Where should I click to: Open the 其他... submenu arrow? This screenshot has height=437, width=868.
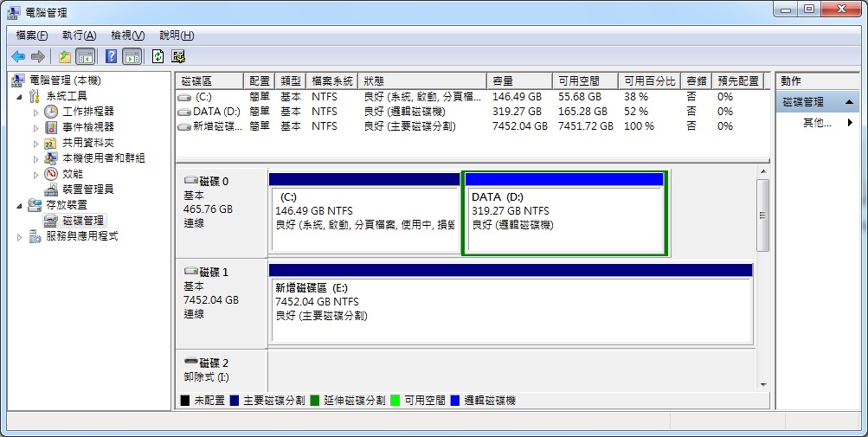(x=851, y=123)
